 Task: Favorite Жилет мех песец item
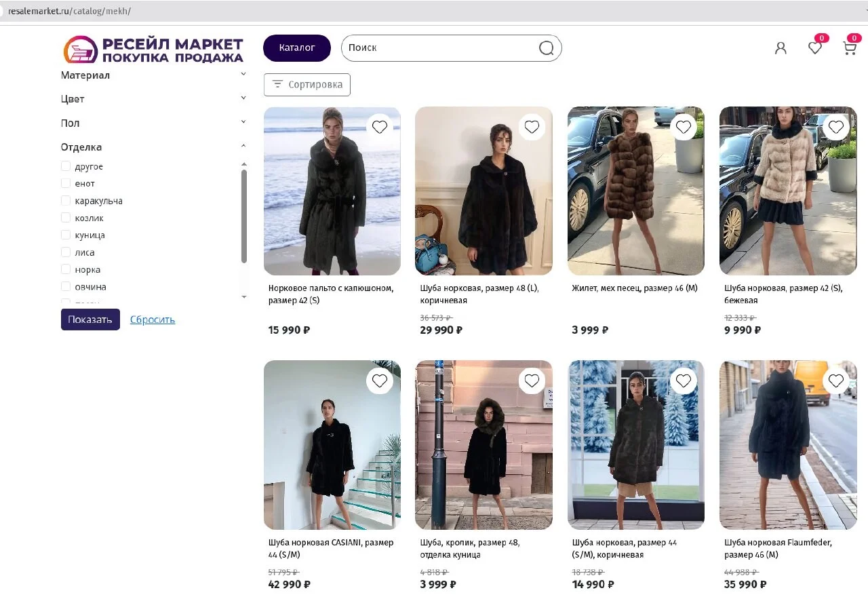[684, 127]
